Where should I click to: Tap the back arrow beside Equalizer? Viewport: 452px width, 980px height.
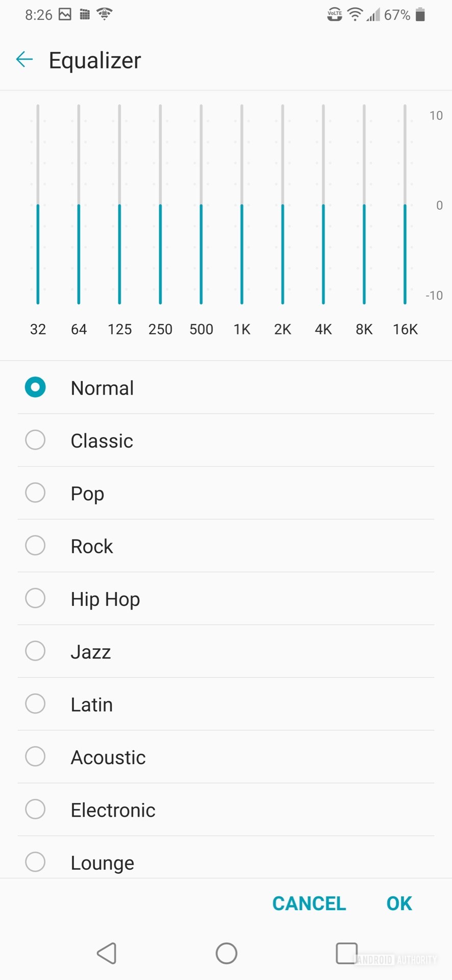pyautogui.click(x=24, y=60)
